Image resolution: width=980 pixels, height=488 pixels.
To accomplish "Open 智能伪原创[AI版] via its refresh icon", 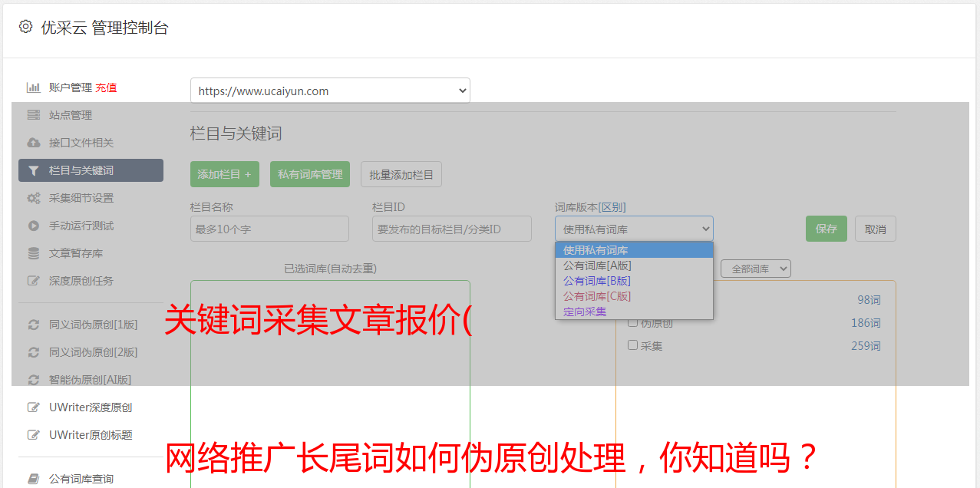I will click(x=34, y=380).
